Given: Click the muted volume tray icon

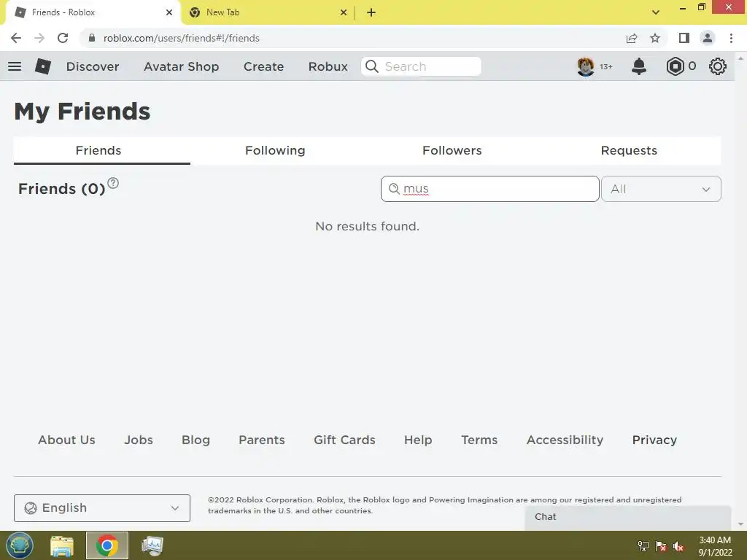Looking at the screenshot, I should click(x=678, y=546).
